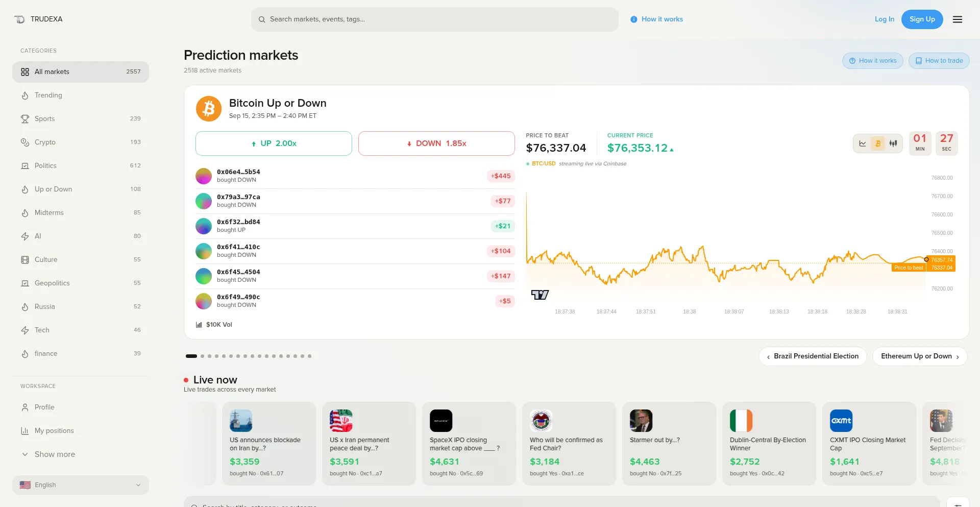Viewport: 980px width, 507px height.
Task: Expand Show more in the sidebar
Action: pos(81,454)
